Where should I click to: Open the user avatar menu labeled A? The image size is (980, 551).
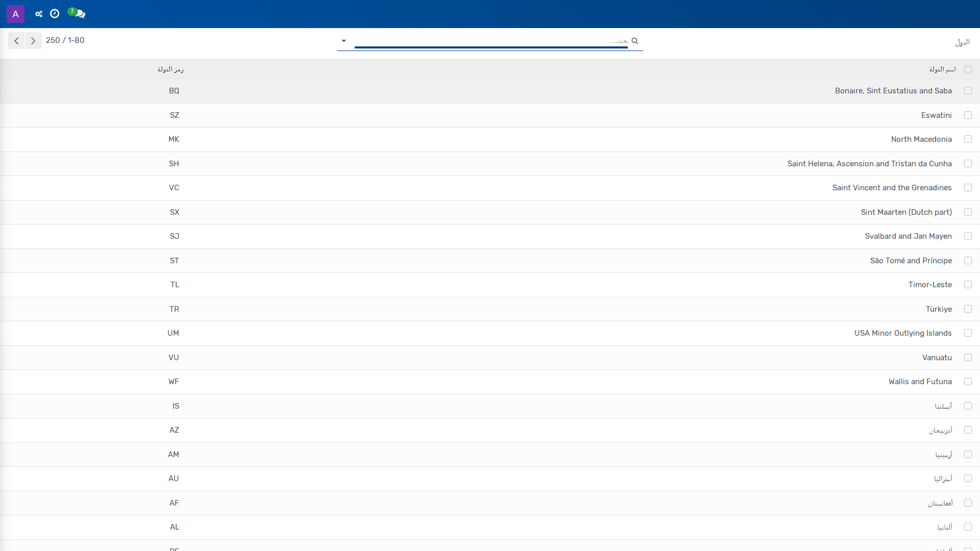15,14
